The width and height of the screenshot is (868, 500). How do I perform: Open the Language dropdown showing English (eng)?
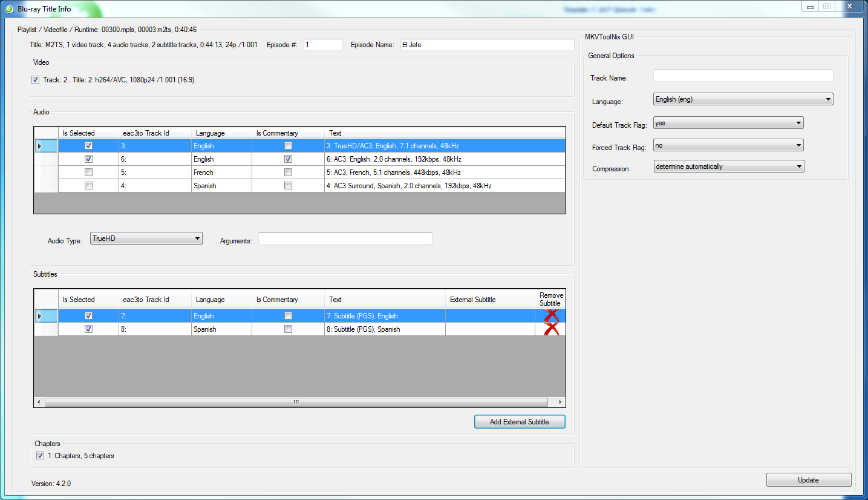click(x=743, y=99)
